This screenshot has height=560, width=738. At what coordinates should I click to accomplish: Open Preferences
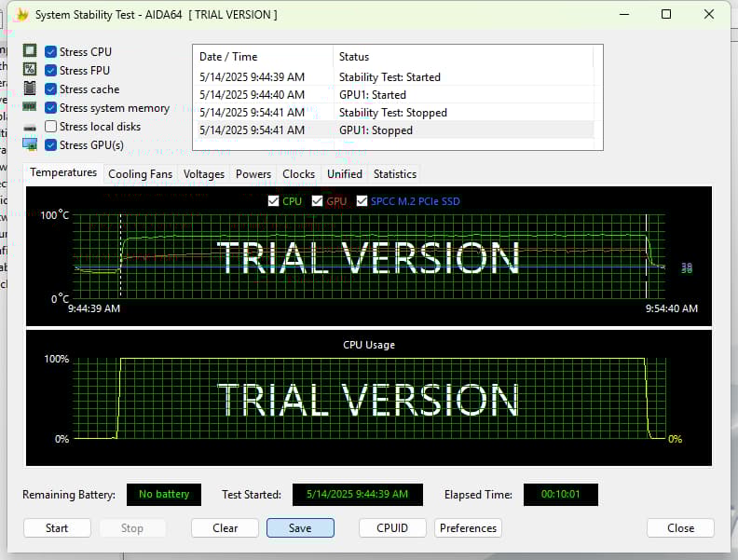pyautogui.click(x=468, y=527)
